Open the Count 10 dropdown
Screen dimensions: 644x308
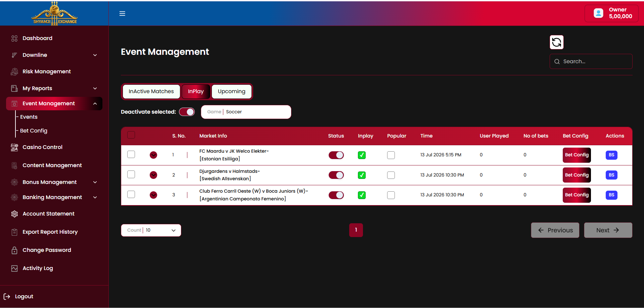coord(151,230)
